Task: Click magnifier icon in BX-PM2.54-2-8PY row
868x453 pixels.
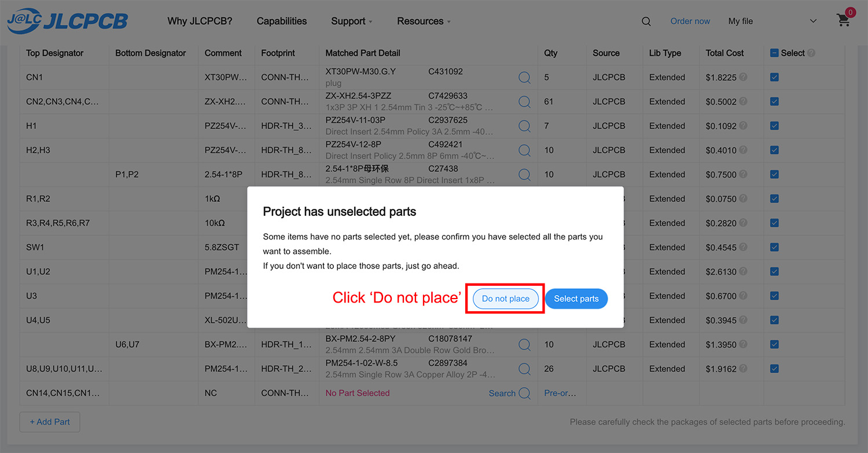Action: [x=524, y=344]
